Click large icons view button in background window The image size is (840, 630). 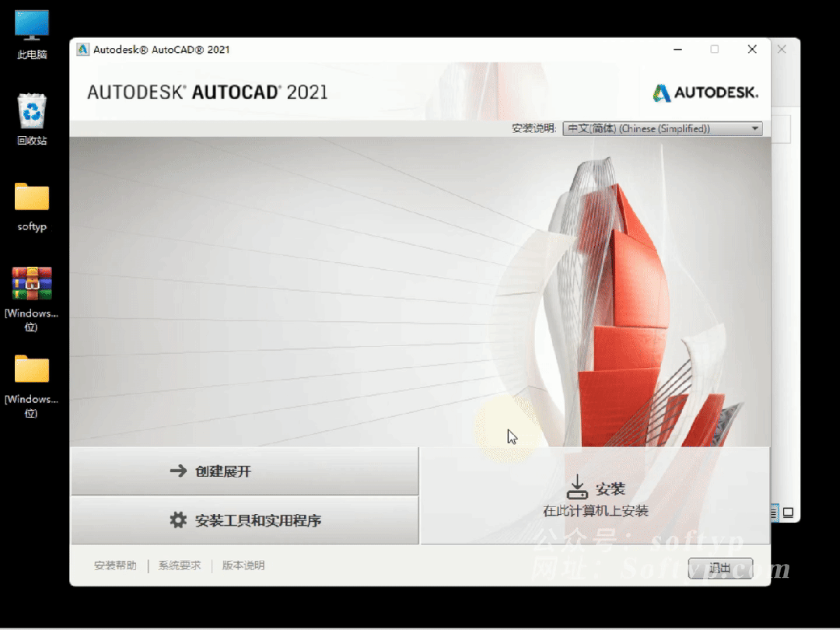(x=788, y=513)
